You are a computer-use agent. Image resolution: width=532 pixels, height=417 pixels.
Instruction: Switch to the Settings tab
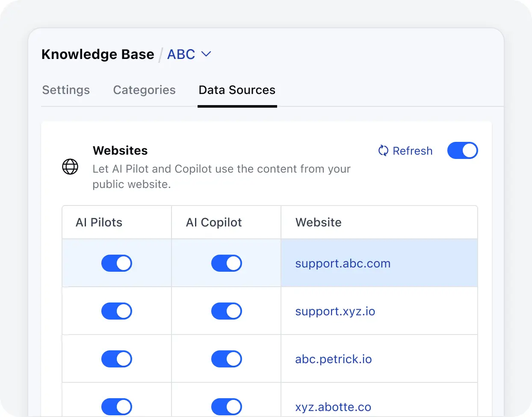click(66, 90)
